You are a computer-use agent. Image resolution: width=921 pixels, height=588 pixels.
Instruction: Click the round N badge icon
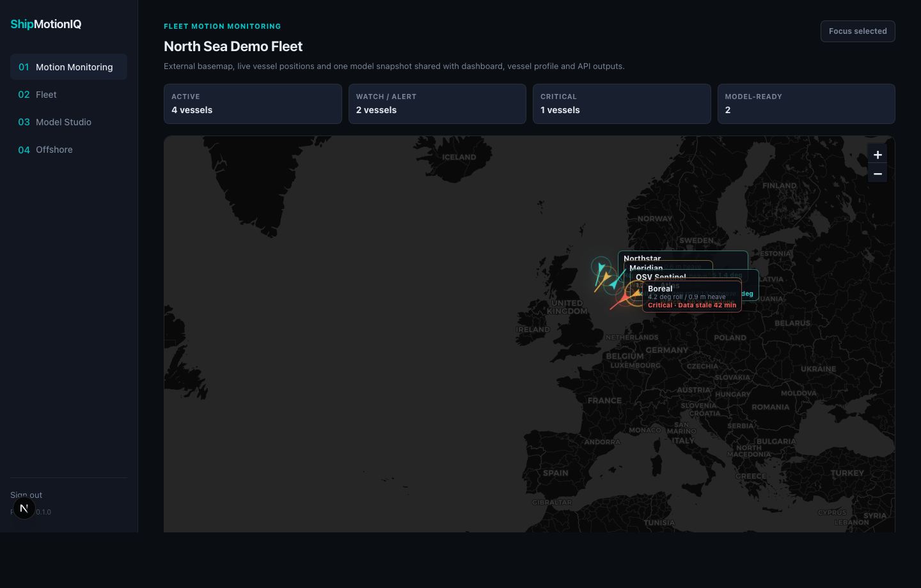(x=24, y=509)
